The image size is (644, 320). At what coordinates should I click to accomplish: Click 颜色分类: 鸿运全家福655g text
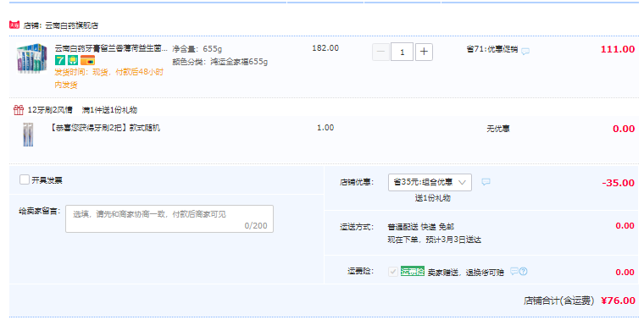pos(219,63)
